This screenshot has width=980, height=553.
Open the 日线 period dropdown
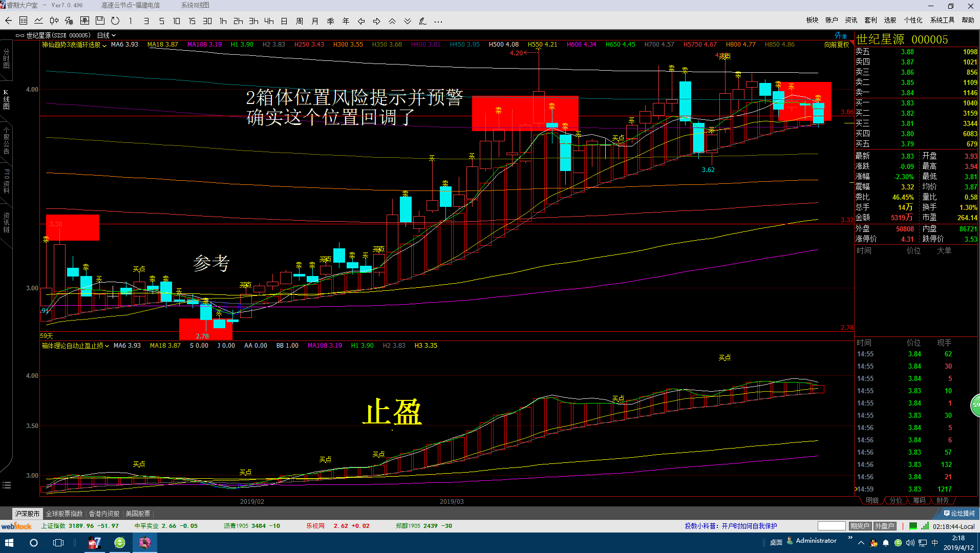(106, 35)
